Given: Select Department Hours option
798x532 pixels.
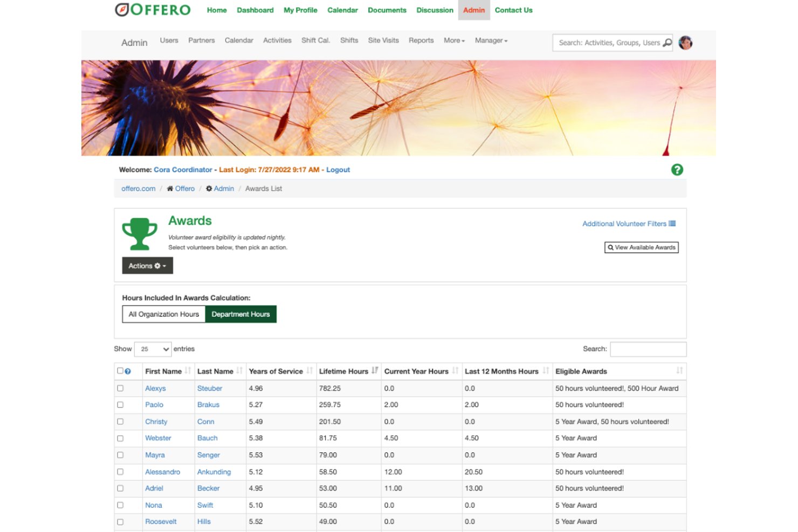Looking at the screenshot, I should coord(240,314).
